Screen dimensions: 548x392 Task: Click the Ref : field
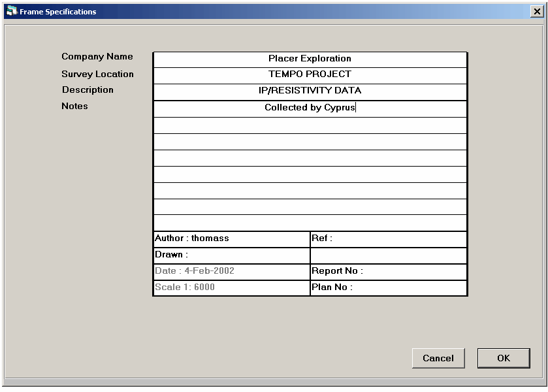click(389, 239)
